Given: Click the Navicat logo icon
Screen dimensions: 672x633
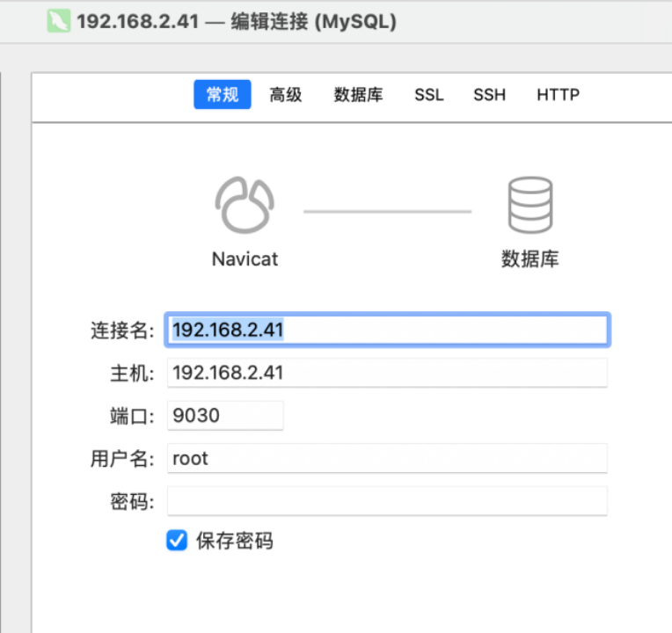Looking at the screenshot, I should (x=245, y=205).
